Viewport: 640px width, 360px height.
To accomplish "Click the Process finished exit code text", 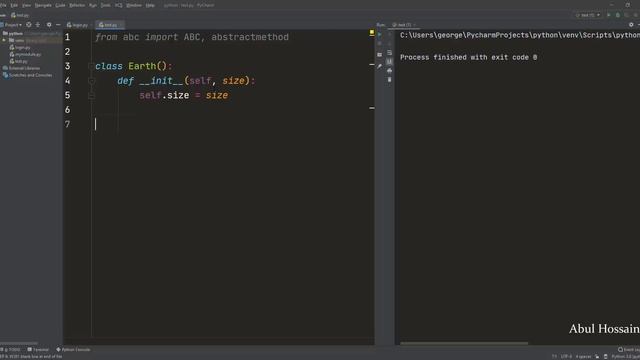I will point(468,58).
